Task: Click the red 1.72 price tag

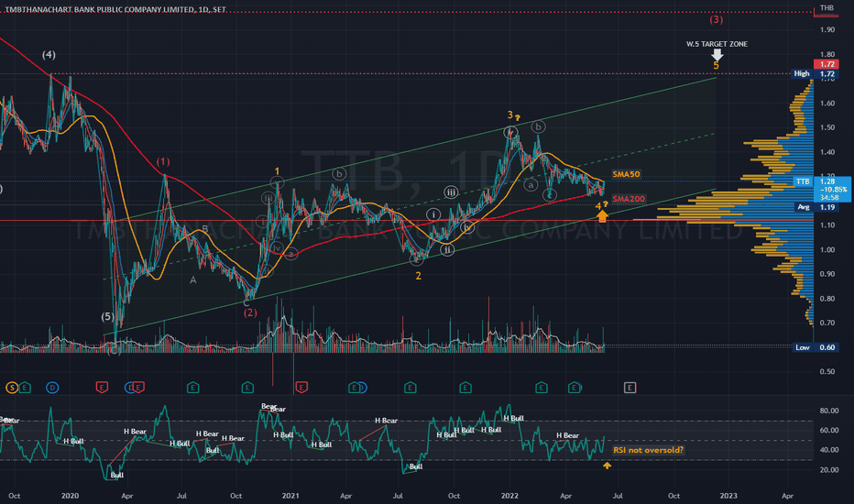Action: click(x=827, y=64)
